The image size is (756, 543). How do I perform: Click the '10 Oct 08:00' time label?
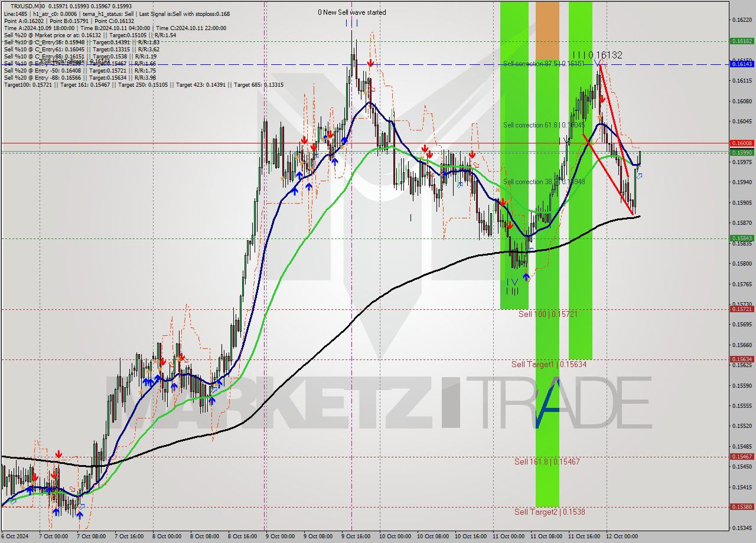[x=432, y=537]
